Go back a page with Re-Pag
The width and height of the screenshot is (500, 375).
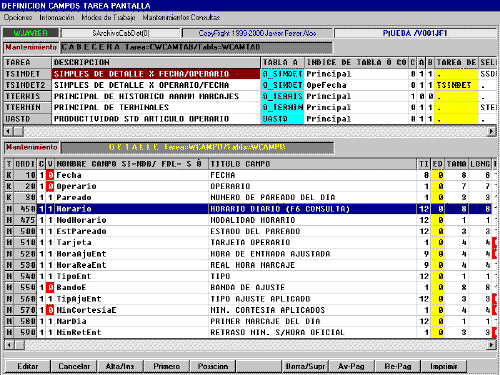398,366
